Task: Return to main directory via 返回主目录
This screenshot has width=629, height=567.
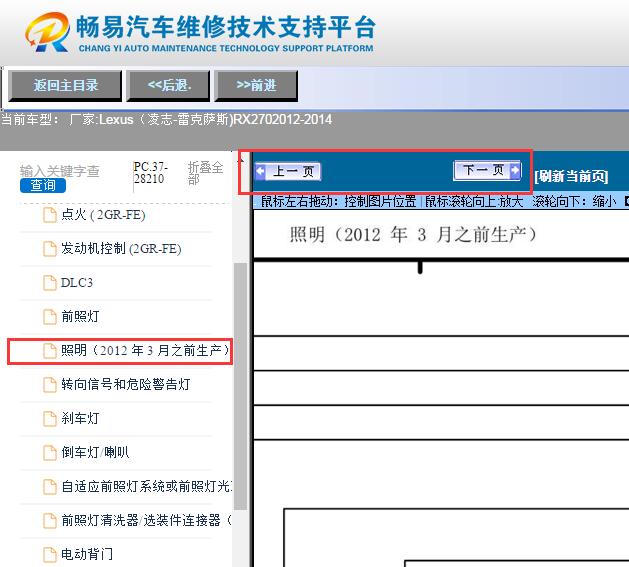Action: point(65,85)
